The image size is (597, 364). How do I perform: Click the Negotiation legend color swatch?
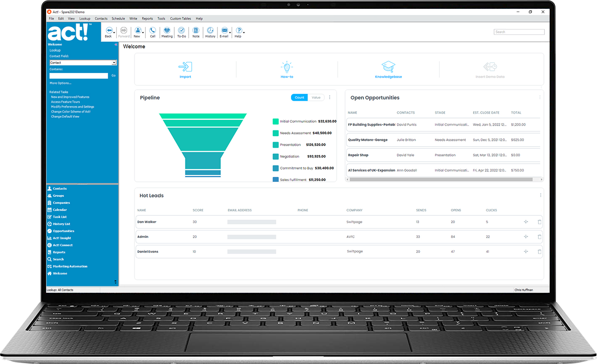[276, 157]
